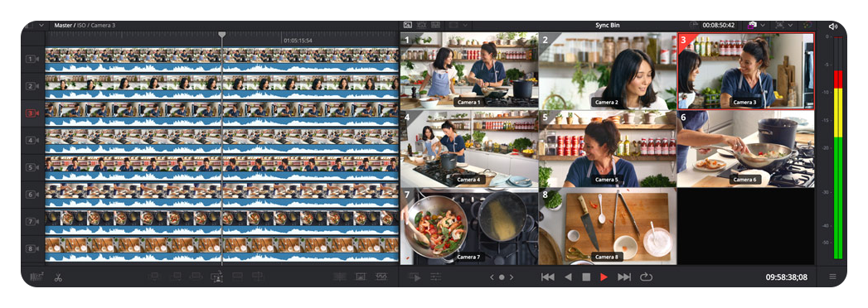Select Camera 6 in the multiview
This screenshot has height=308, width=868.
pyautogui.click(x=745, y=148)
